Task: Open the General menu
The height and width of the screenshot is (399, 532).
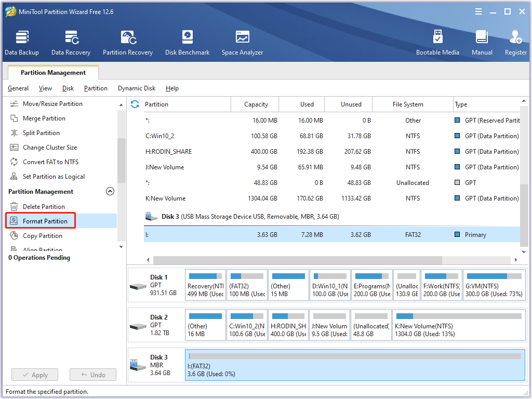Action: [18, 88]
